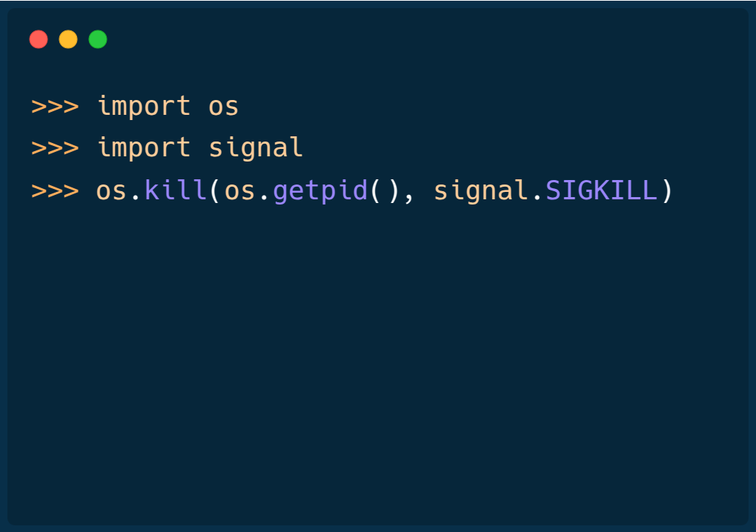Place cursor on 'import' in second line

click(144, 148)
